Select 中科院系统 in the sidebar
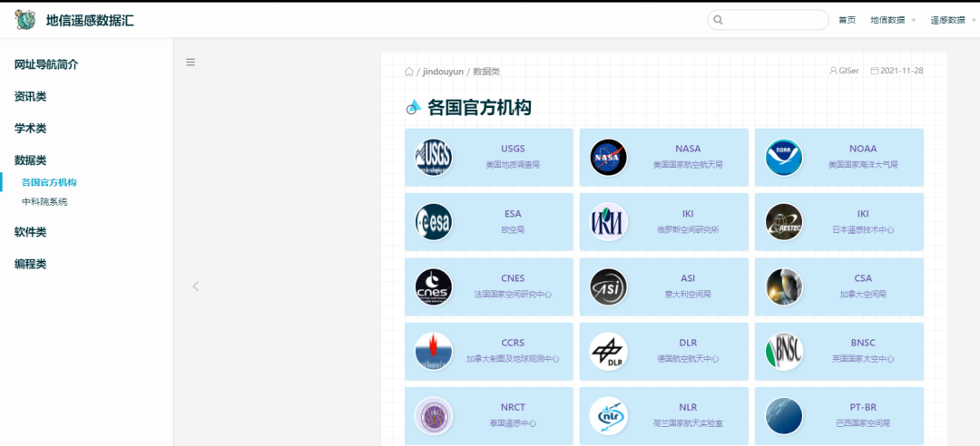 [x=44, y=202]
